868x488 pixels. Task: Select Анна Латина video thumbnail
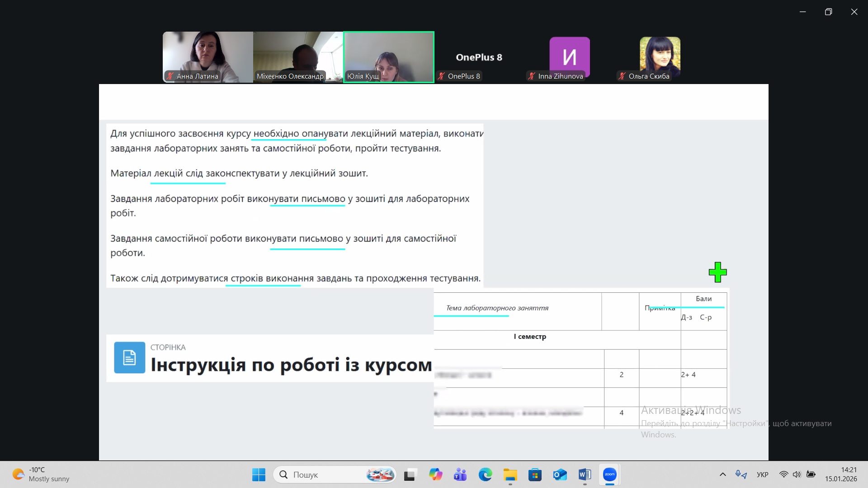[x=208, y=57]
